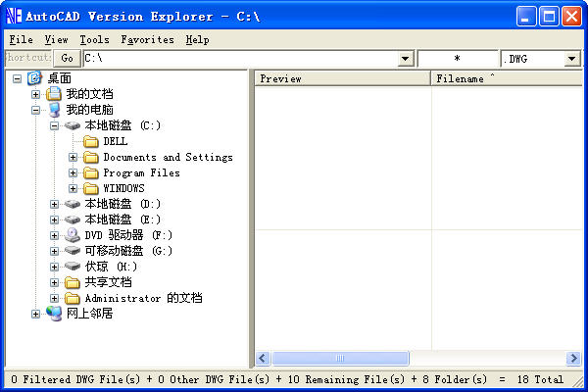Click the Administrator 的文档 folder icon
The width and height of the screenshot is (588, 392).
click(x=72, y=298)
